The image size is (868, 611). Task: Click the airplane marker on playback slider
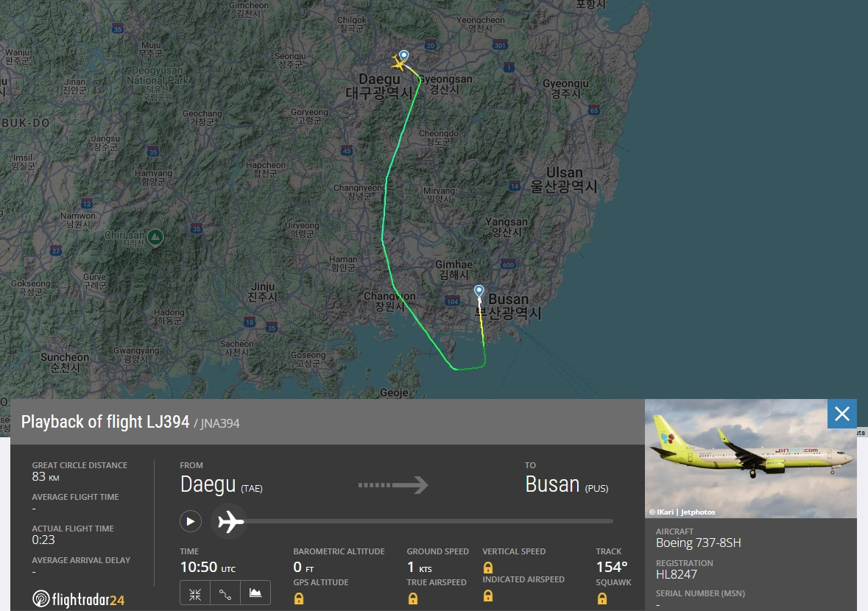tap(230, 521)
